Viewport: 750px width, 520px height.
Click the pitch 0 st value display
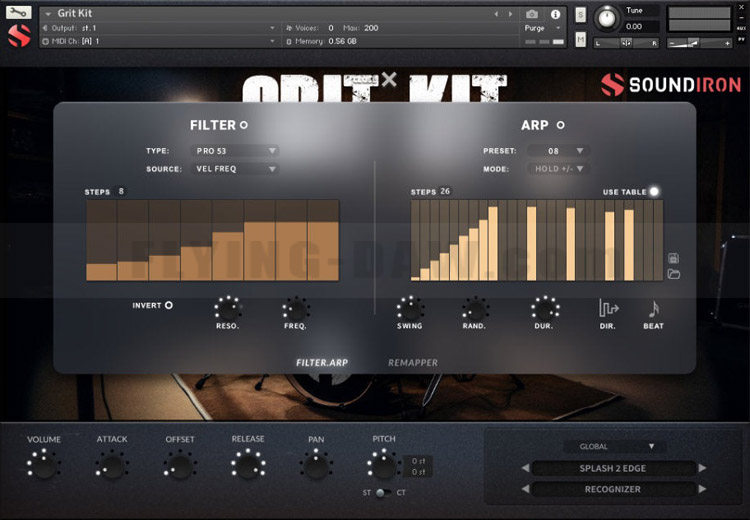pos(419,461)
